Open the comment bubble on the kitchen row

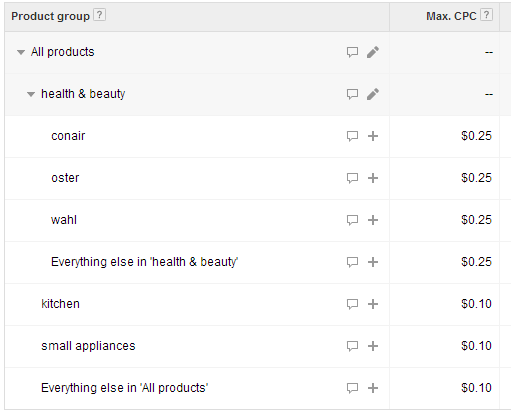point(352,304)
